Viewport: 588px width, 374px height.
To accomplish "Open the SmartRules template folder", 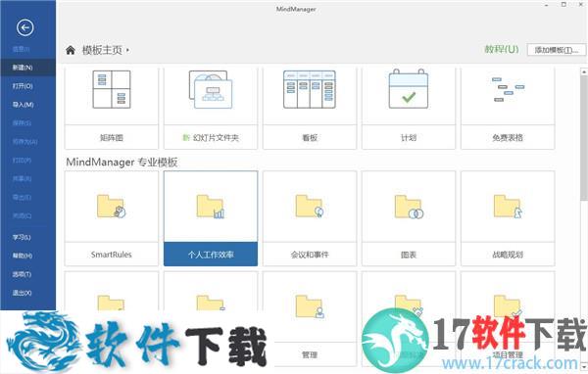I will click(x=112, y=218).
